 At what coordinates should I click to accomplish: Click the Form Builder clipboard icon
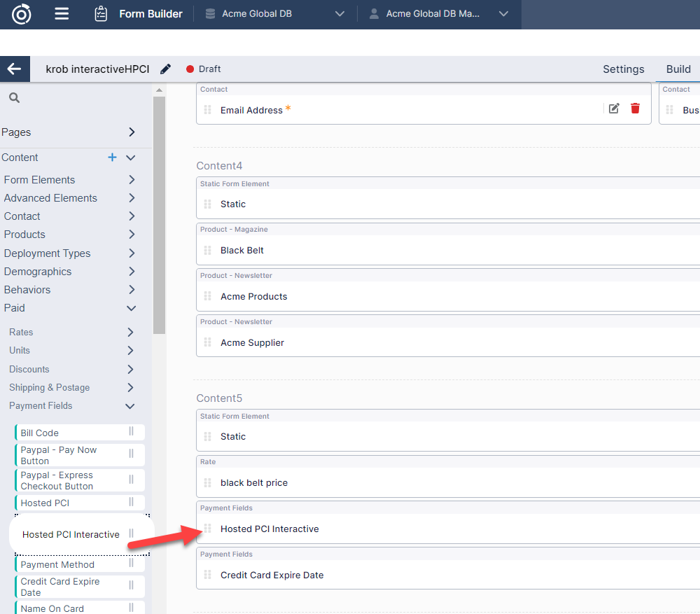point(101,14)
